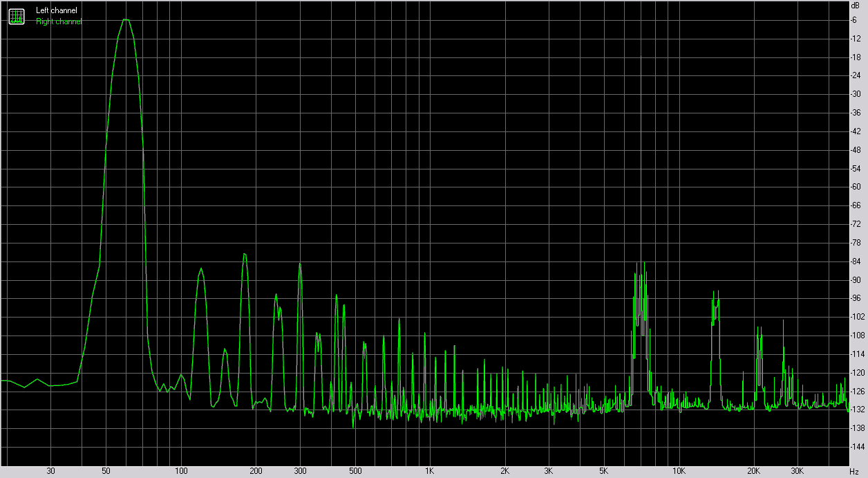This screenshot has height=478, width=868.
Task: Click the 300 frequency axis label
Action: pos(300,471)
